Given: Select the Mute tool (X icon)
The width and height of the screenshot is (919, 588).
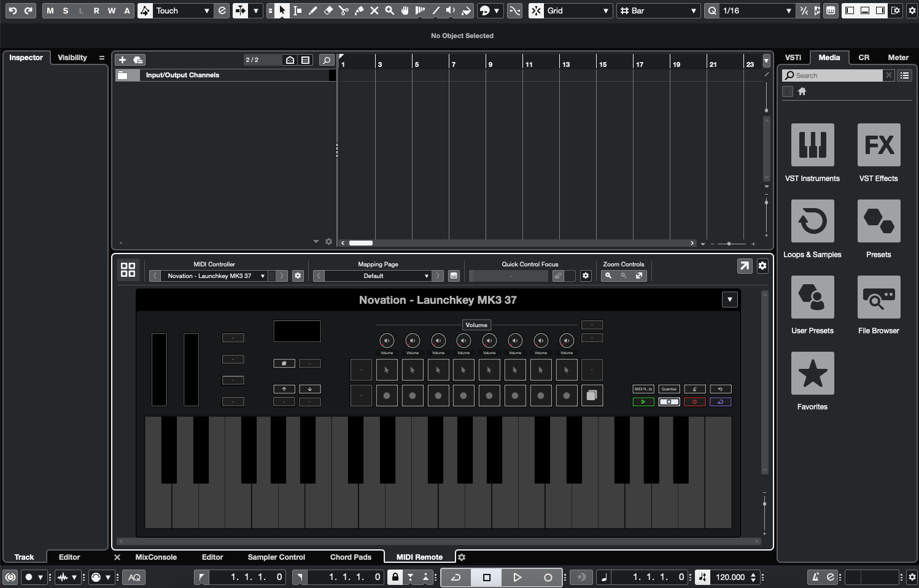Looking at the screenshot, I should [374, 10].
